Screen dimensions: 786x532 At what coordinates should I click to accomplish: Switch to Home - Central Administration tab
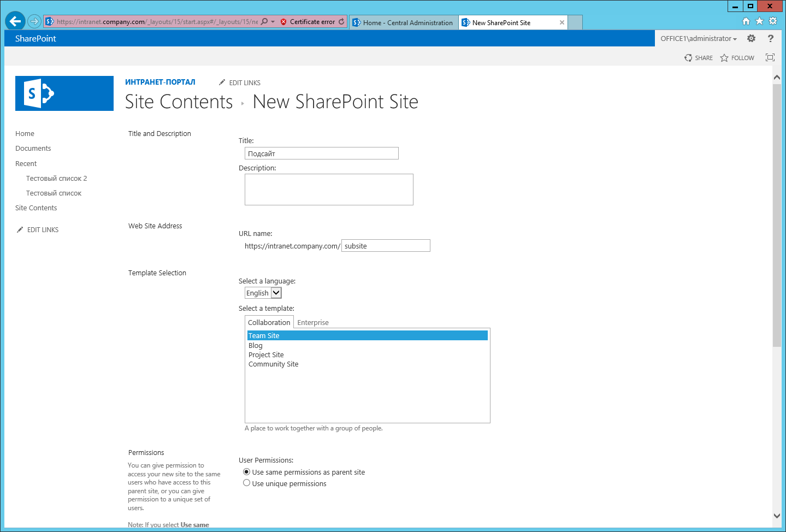click(404, 22)
